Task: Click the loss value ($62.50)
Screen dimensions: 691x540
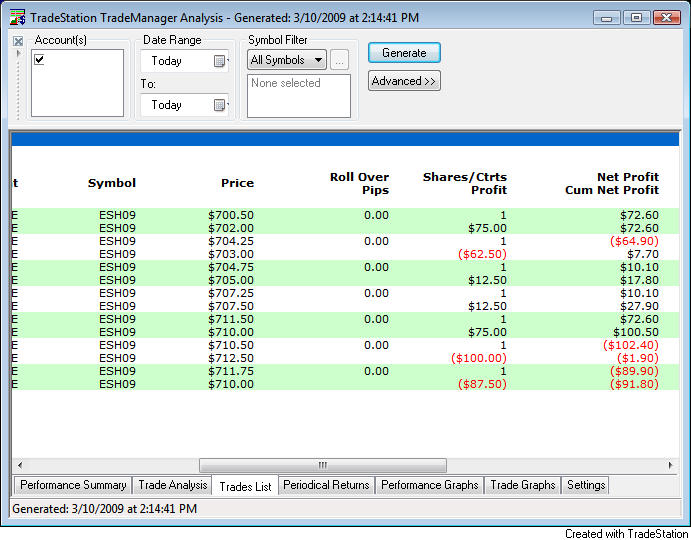Action: (483, 254)
